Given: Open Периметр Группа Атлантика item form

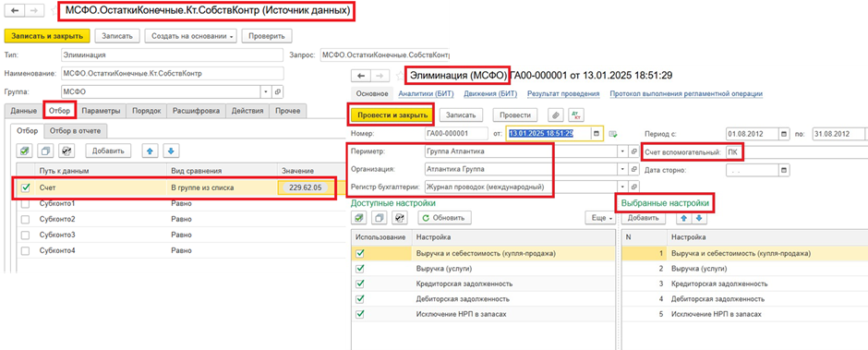Looking at the screenshot, I should pyautogui.click(x=633, y=151).
